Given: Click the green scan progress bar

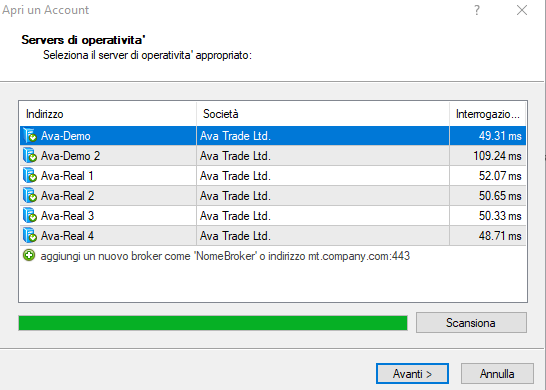Looking at the screenshot, I should coord(213,323).
